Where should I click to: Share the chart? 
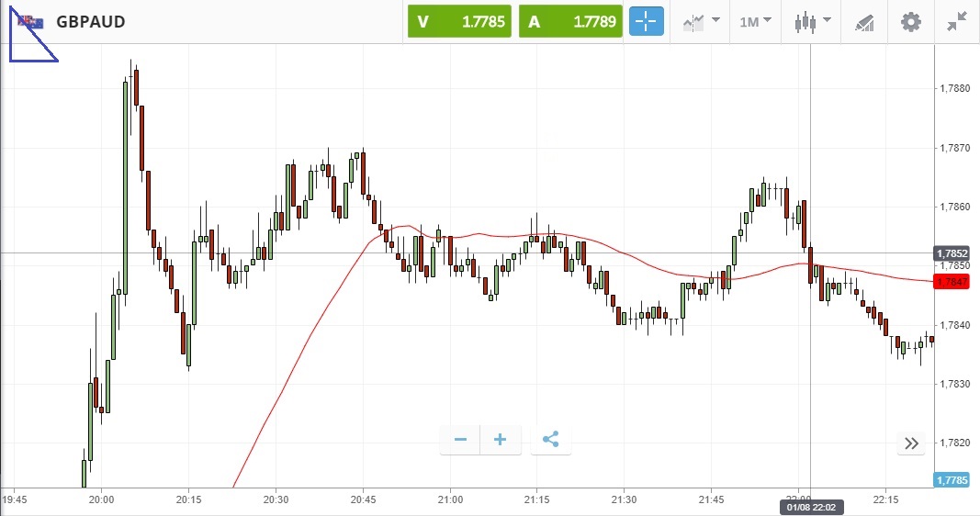click(x=550, y=440)
